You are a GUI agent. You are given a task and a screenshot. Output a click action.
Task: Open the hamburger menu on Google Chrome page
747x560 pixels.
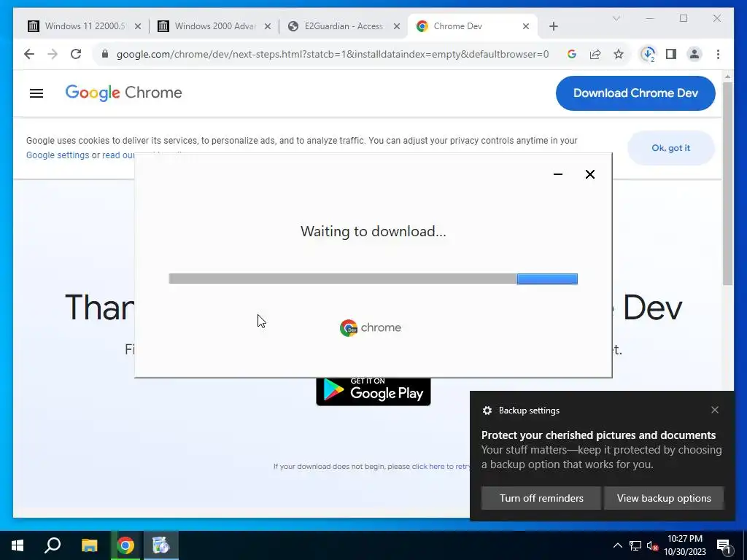[36, 93]
